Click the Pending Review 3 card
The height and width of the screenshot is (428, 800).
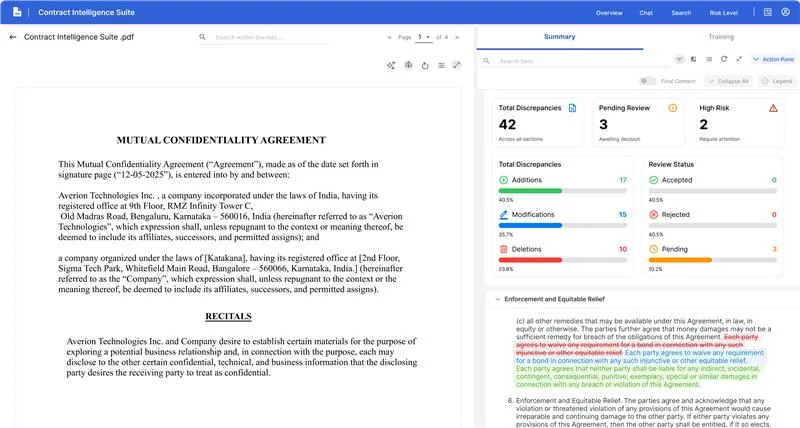pos(638,123)
